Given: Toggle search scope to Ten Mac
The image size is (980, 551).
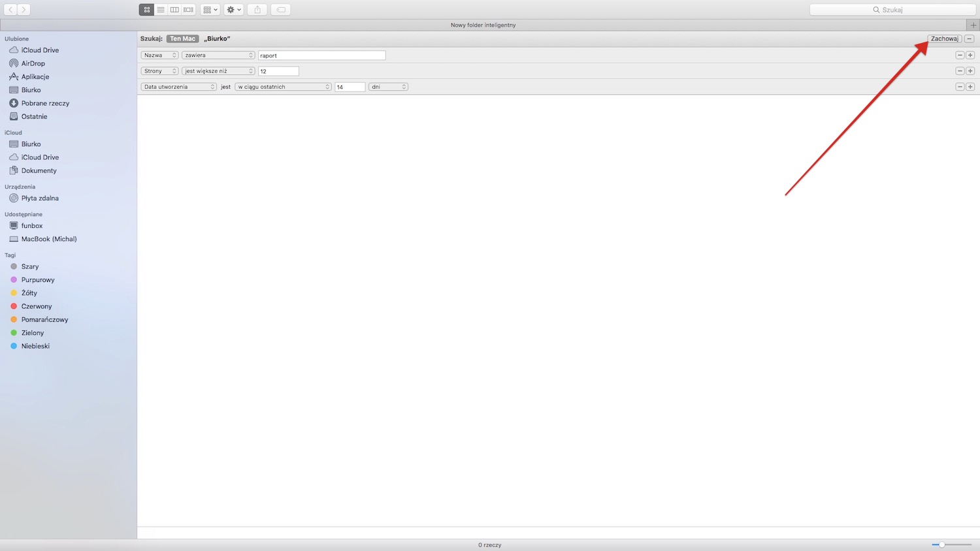Looking at the screenshot, I should [x=182, y=39].
